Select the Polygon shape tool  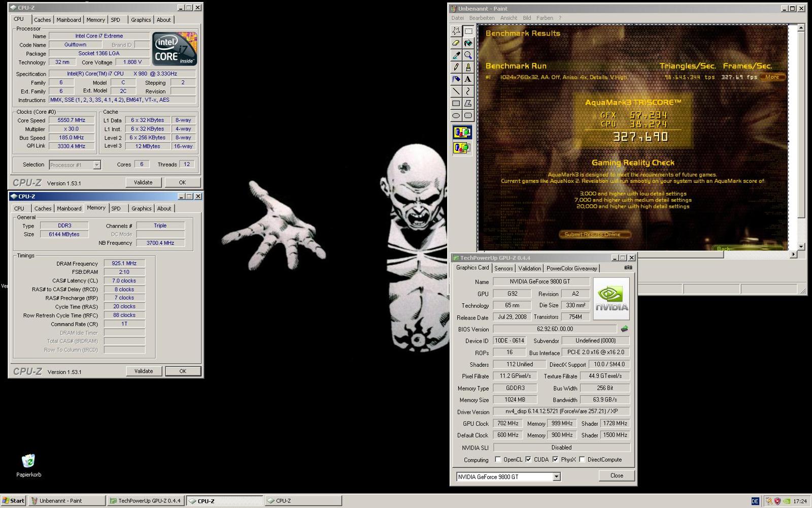(x=468, y=103)
